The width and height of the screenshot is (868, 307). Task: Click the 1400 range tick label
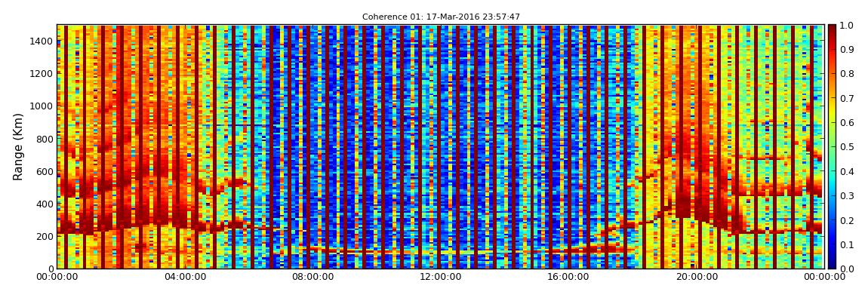[x=43, y=41]
